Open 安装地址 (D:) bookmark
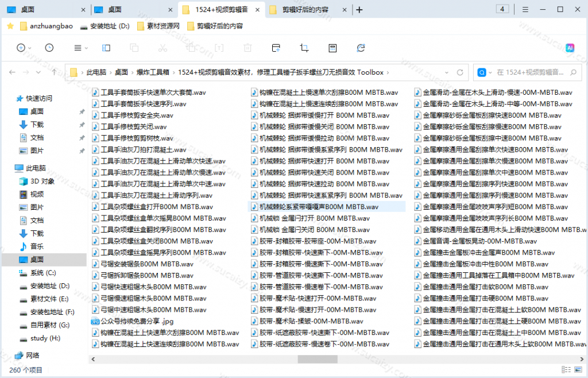This screenshot has height=378, width=588. click(x=105, y=26)
